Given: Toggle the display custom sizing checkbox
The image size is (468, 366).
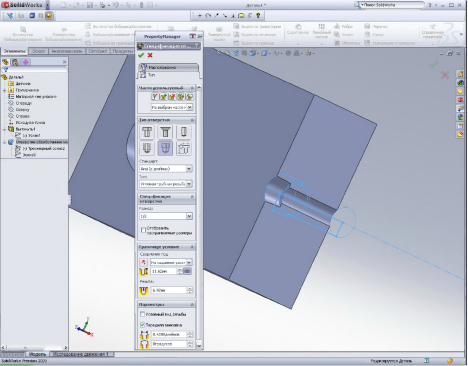Looking at the screenshot, I should tap(143, 230).
